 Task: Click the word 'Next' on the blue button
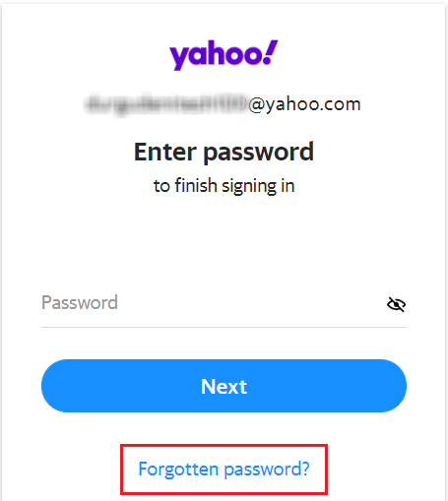[224, 387]
